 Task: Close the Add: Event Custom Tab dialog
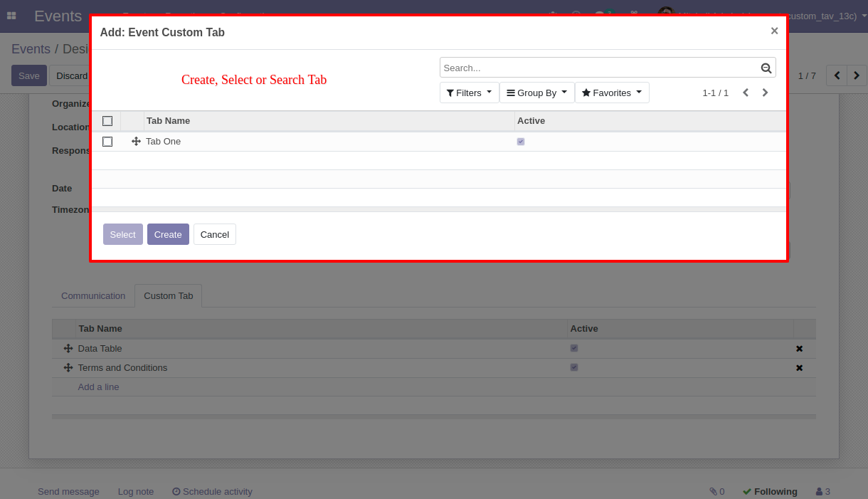pos(774,31)
